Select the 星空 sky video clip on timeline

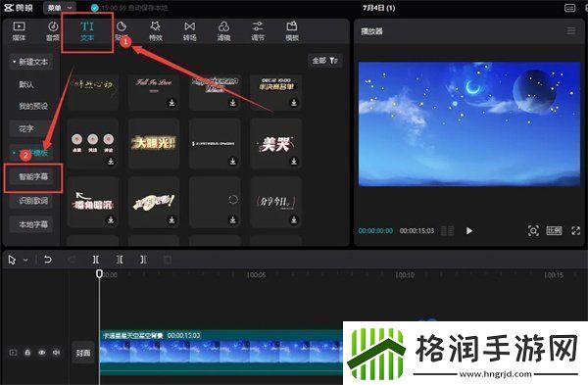(221, 353)
